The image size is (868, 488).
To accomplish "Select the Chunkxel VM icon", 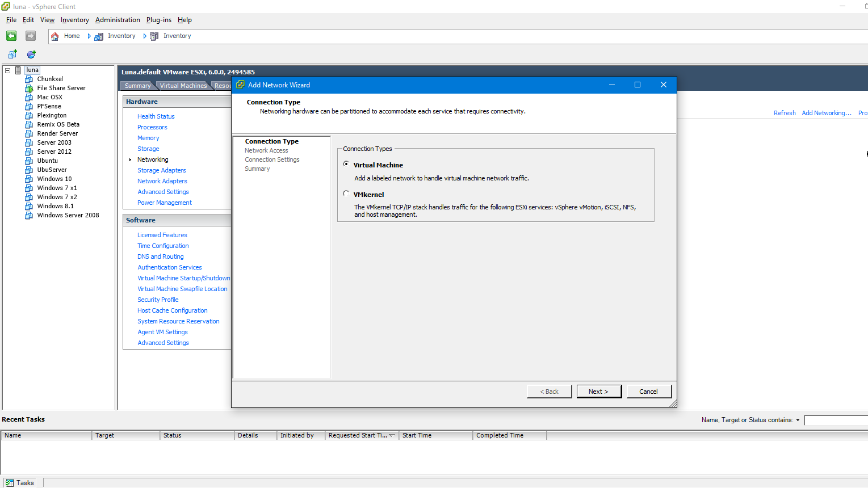I will click(x=29, y=79).
